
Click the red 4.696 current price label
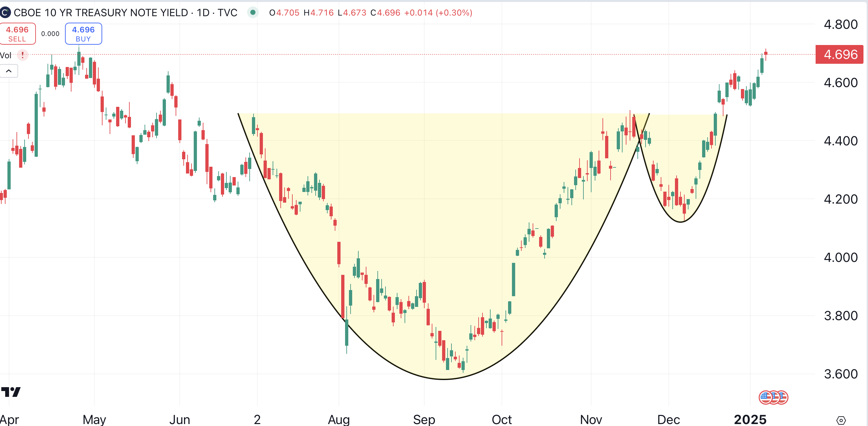tap(839, 54)
